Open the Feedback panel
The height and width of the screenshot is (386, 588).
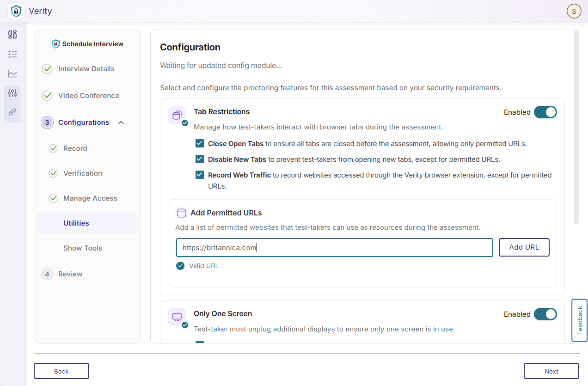[x=579, y=320]
